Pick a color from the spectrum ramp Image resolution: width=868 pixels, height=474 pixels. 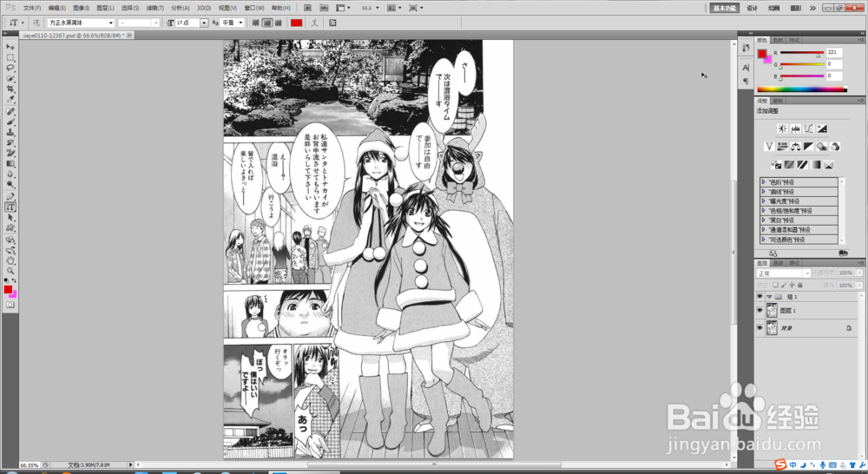tap(801, 89)
